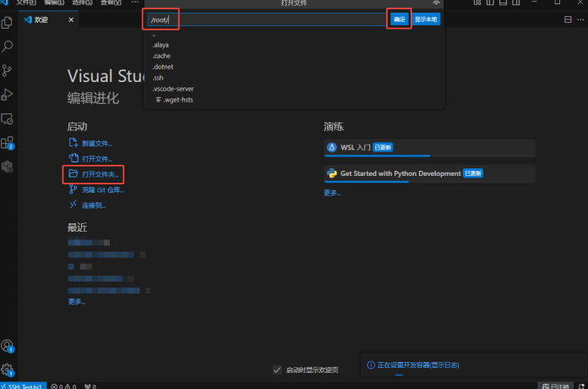Open the Source Control view

7,70
